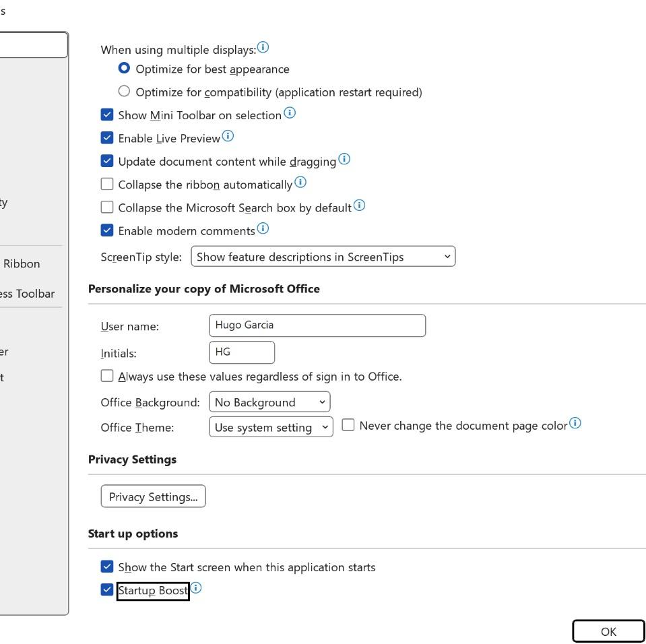The image size is (646, 644).
Task: Open info icon for collapse ribbon automatically
Action: (300, 182)
